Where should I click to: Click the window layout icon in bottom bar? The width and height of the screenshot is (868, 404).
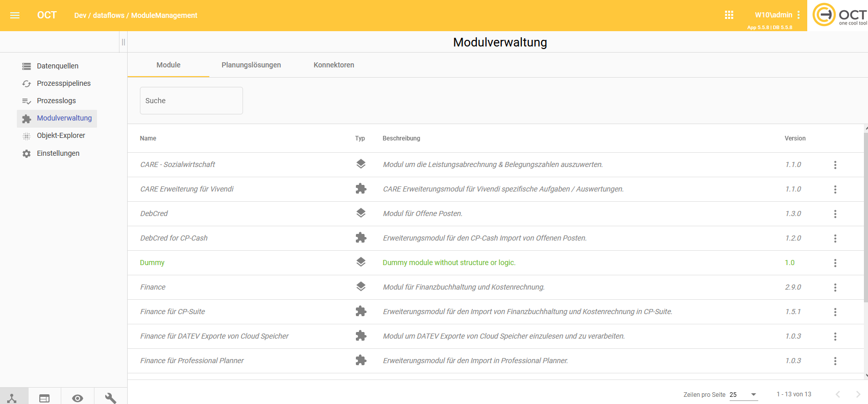(x=44, y=398)
